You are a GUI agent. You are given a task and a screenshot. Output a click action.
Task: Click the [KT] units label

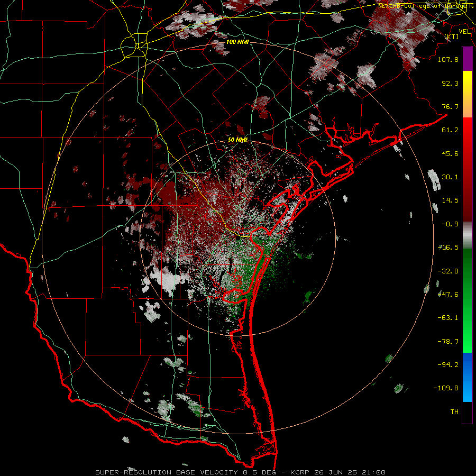(x=451, y=36)
